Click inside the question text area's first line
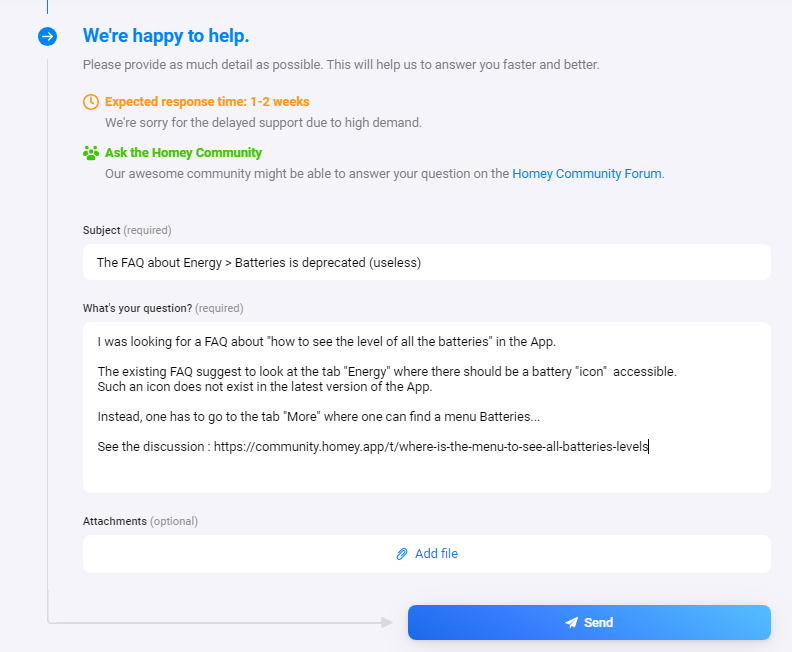Image resolution: width=792 pixels, height=652 pixels. (x=326, y=341)
